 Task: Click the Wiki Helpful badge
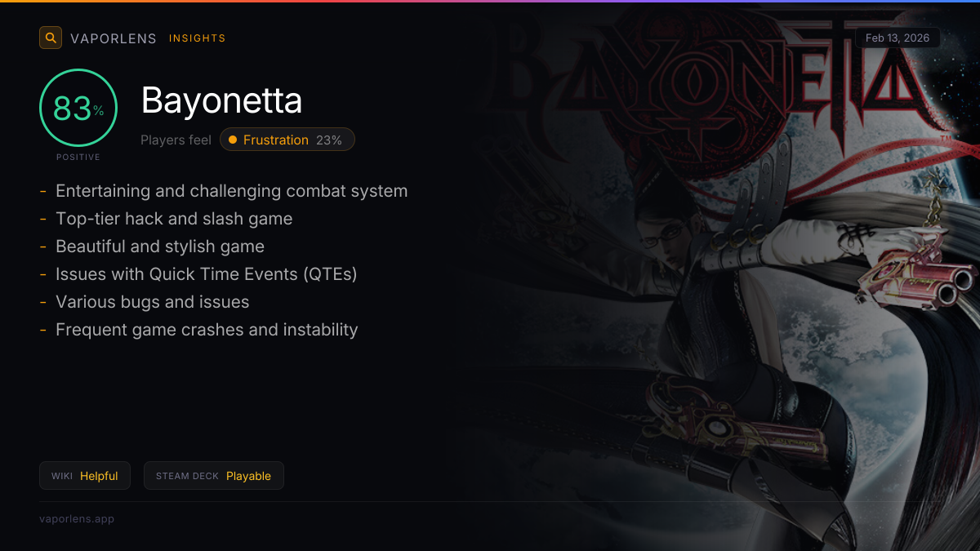pyautogui.click(x=85, y=476)
